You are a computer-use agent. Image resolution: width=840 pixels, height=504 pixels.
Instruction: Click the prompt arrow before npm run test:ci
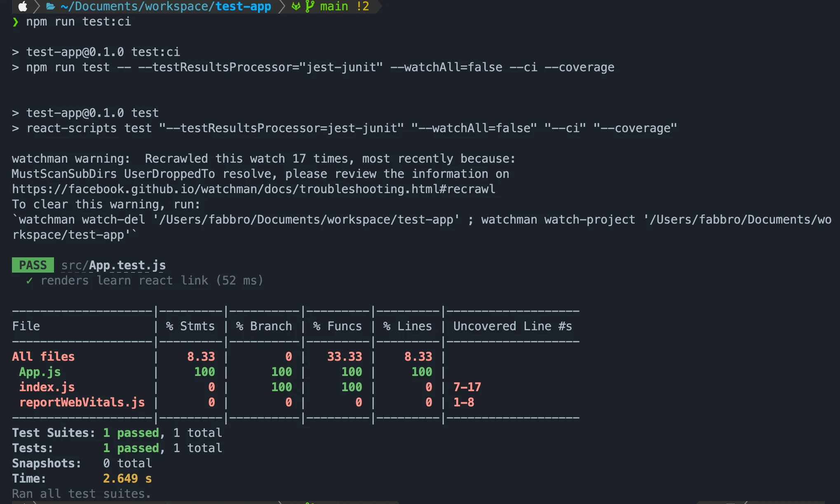[x=16, y=22]
